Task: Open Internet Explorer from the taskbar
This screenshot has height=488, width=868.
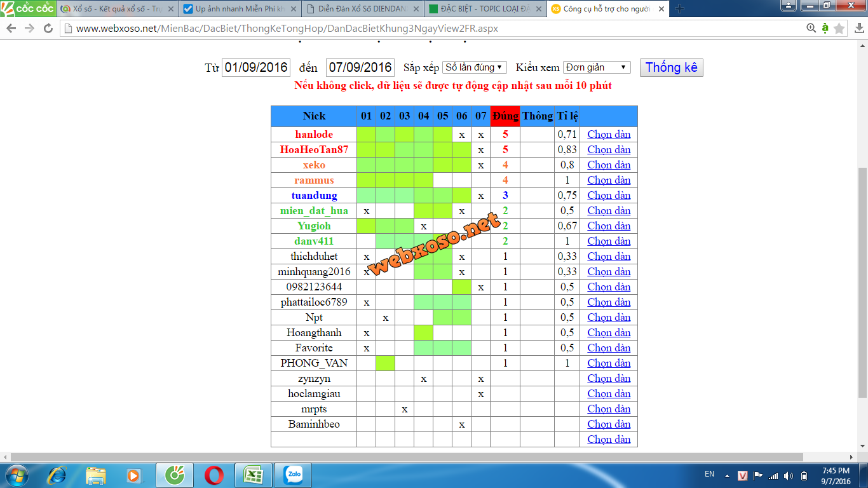Action: pos(57,475)
